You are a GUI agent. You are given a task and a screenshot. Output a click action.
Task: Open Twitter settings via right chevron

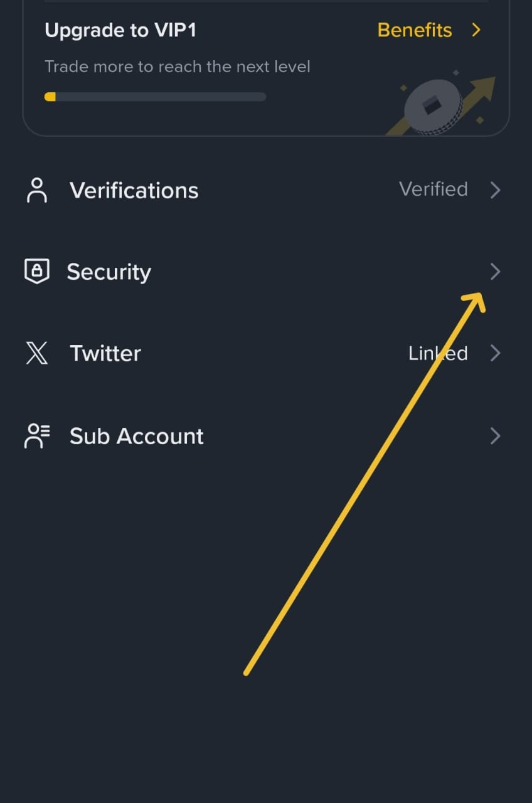click(x=495, y=353)
